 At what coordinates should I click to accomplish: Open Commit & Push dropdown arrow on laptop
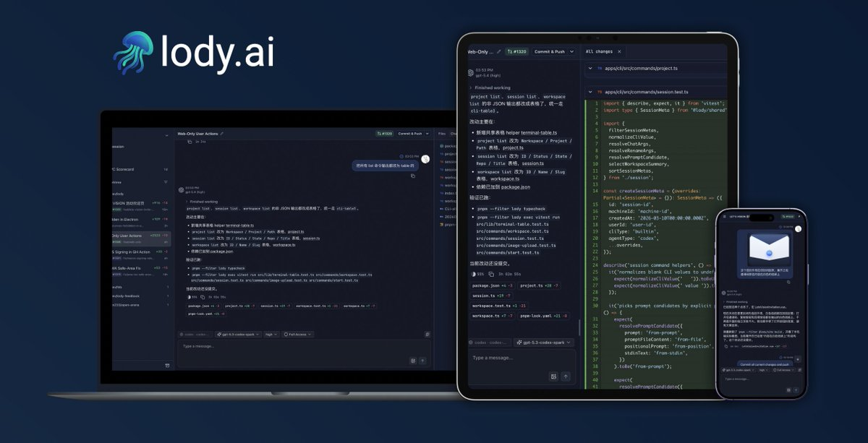426,134
